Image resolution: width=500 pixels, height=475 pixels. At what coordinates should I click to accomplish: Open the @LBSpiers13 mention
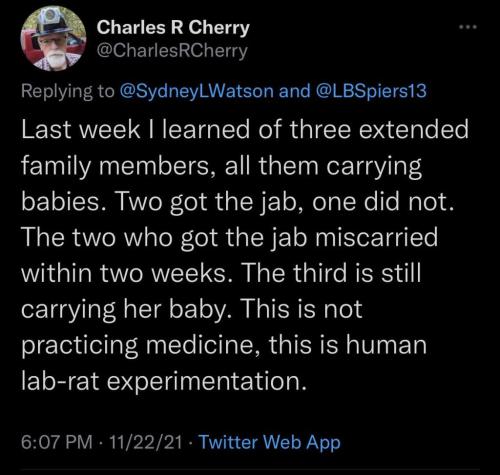coord(371,91)
